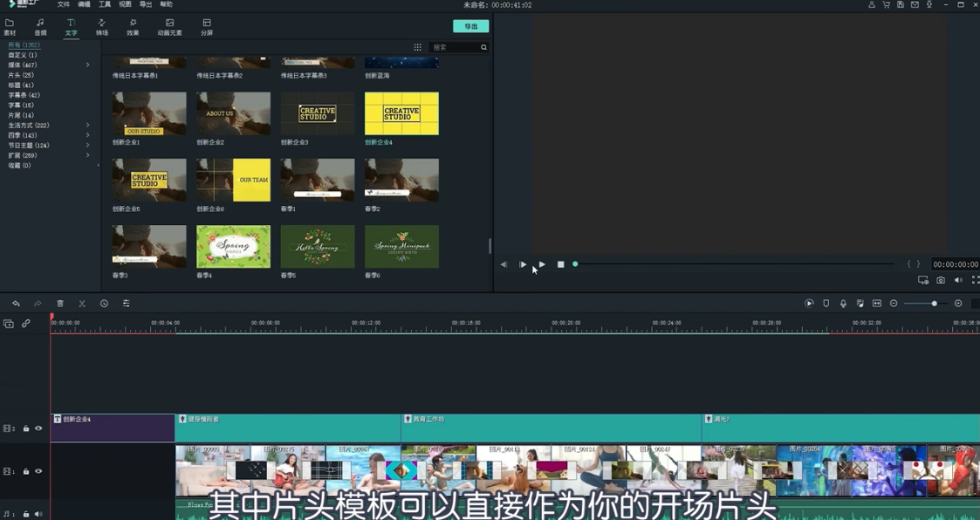Open the audio mixer icon
980x520 pixels.
(x=860, y=303)
